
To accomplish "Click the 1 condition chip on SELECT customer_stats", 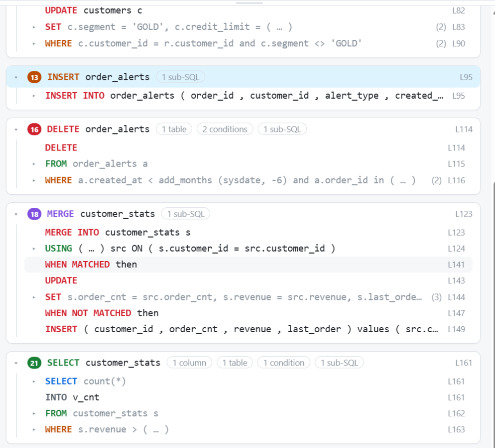I will pyautogui.click(x=284, y=363).
